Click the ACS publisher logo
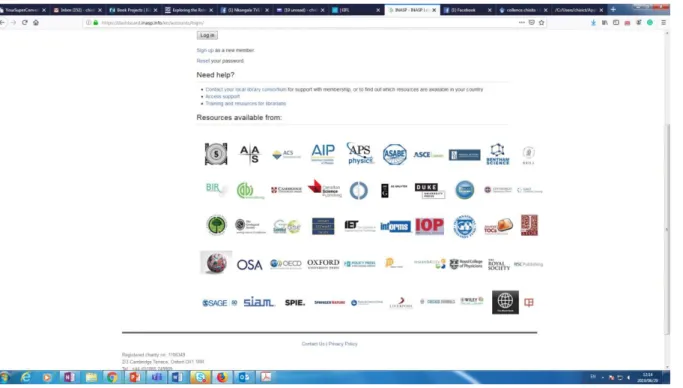The height and width of the screenshot is (388, 683). [x=286, y=154]
